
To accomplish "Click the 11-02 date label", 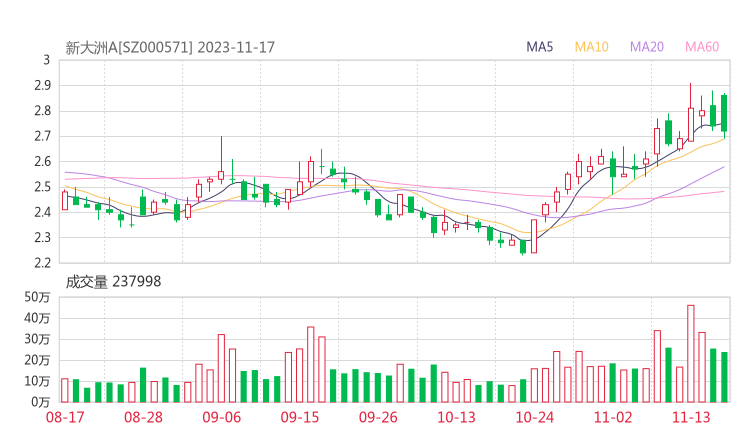I will [x=613, y=417].
